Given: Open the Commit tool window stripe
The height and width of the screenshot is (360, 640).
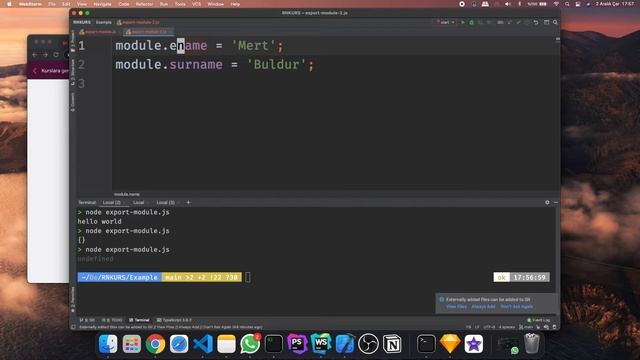Looking at the screenshot, I should 73,102.
